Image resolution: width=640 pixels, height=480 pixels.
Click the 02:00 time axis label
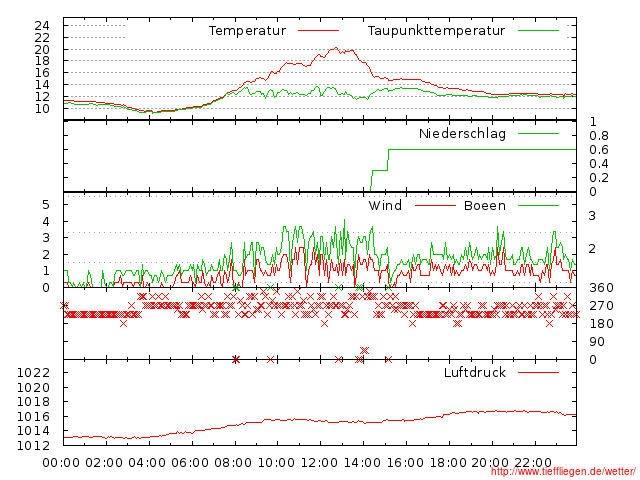click(x=104, y=463)
